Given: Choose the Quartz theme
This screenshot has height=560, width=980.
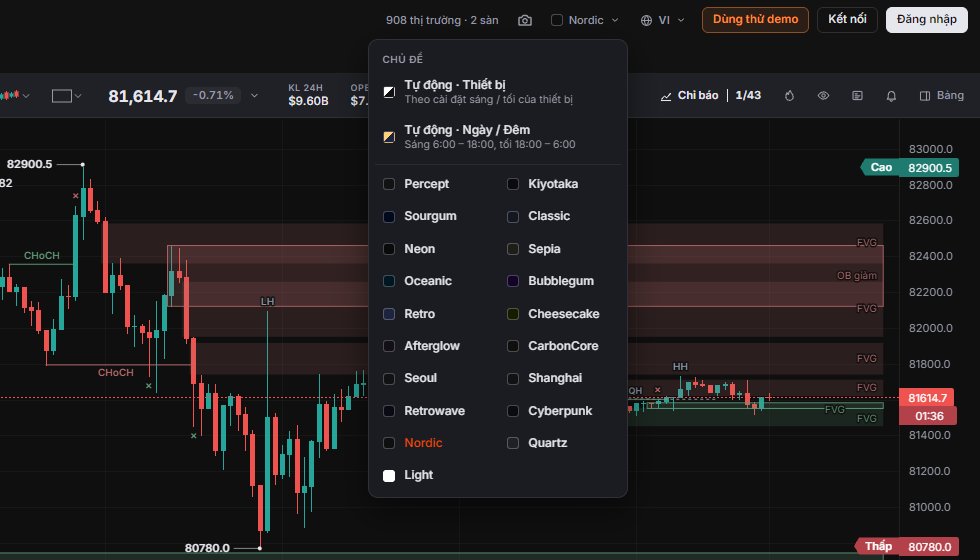Looking at the screenshot, I should 538,443.
